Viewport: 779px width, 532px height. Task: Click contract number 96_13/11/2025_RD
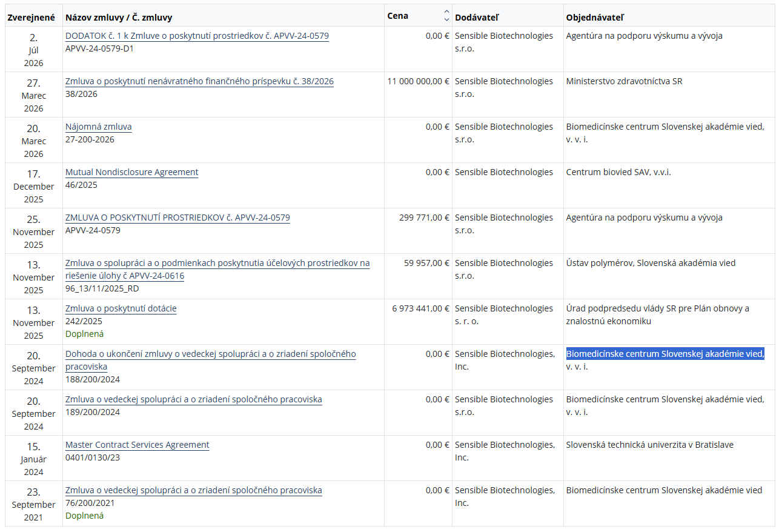pos(102,288)
